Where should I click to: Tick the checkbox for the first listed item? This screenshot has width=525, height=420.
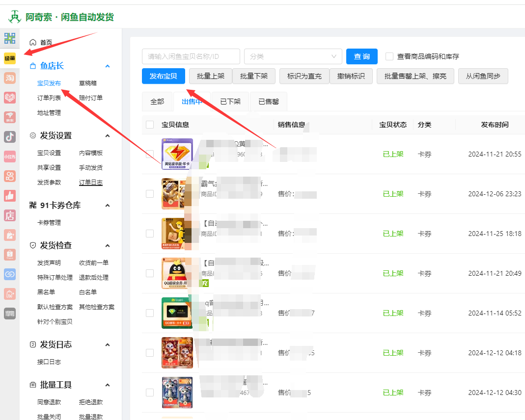click(x=150, y=154)
